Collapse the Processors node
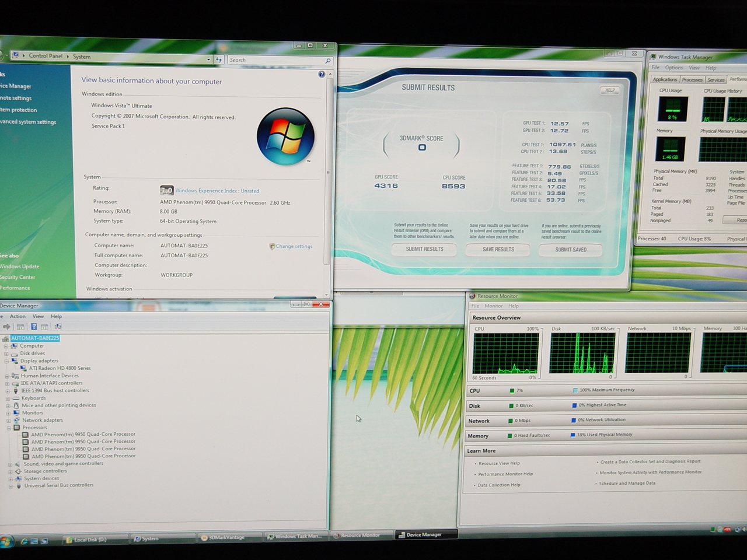This screenshot has width=747, height=560. [x=9, y=428]
